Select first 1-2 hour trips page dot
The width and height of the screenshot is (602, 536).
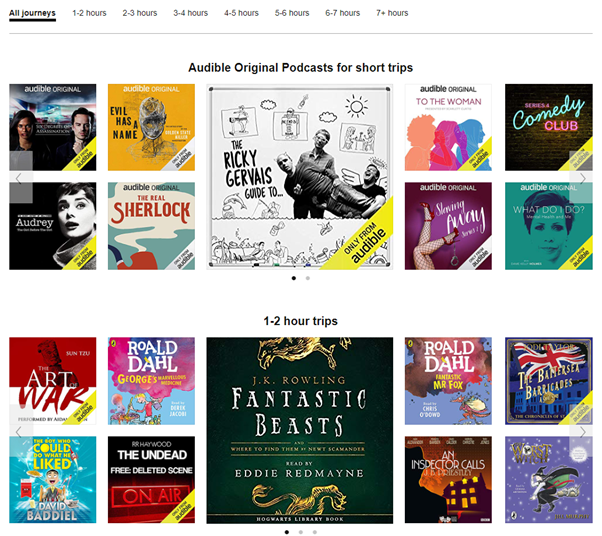point(287,532)
